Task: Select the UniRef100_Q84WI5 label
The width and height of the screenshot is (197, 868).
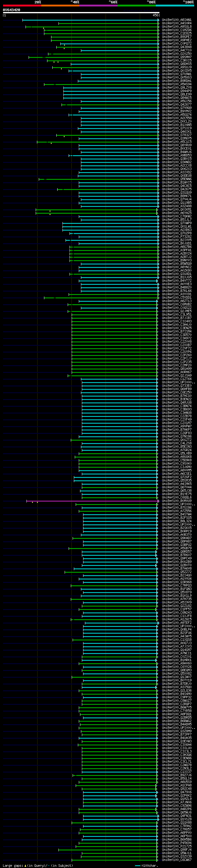Action: pyautogui.click(x=177, y=98)
